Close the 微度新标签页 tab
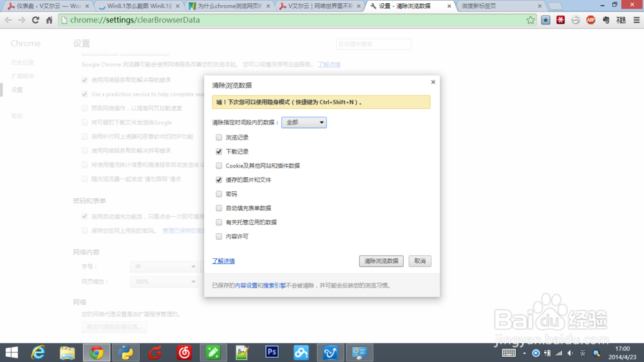Image resolution: width=644 pixels, height=362 pixels. click(x=540, y=6)
